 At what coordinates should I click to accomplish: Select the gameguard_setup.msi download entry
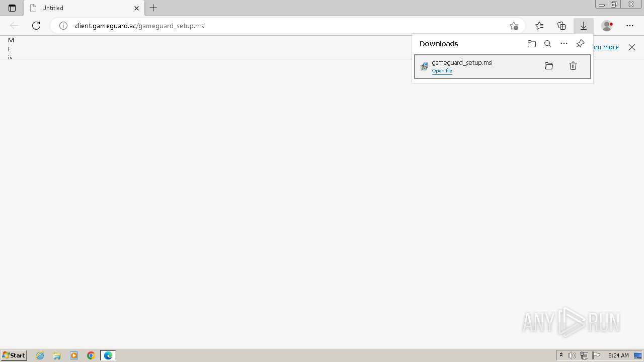(502, 66)
